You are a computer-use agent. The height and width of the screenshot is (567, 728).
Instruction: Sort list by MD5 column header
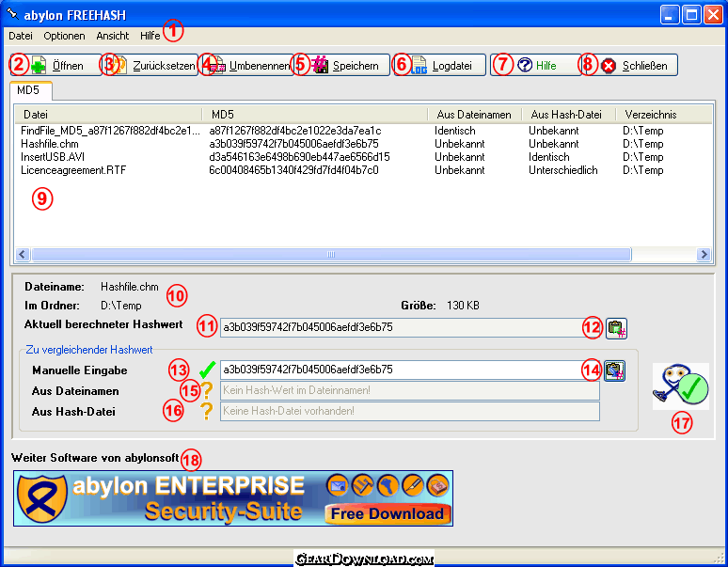(x=315, y=114)
